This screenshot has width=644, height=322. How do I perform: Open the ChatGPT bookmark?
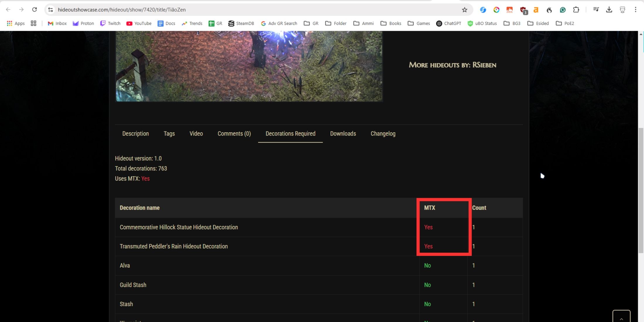(449, 23)
